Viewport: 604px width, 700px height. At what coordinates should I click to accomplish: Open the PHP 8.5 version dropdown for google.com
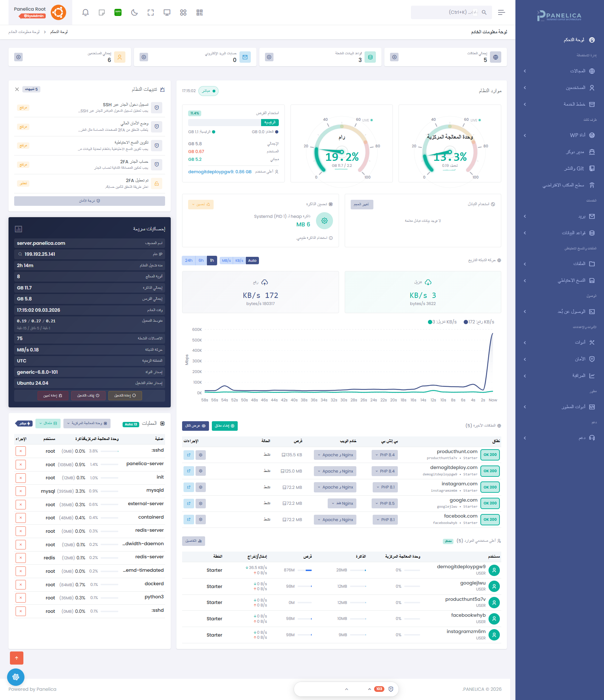click(x=384, y=503)
